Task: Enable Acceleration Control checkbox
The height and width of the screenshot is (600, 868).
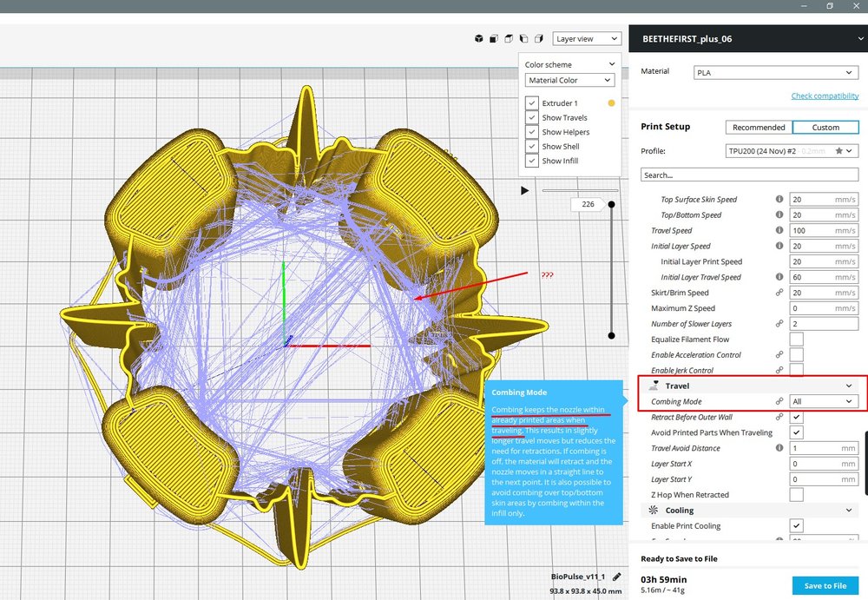Action: point(796,354)
